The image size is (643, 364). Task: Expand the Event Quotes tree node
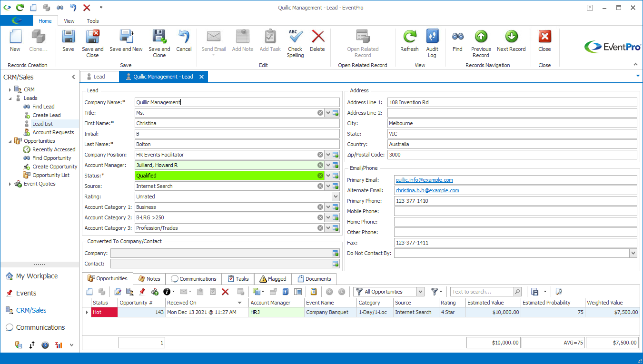pyautogui.click(x=10, y=184)
